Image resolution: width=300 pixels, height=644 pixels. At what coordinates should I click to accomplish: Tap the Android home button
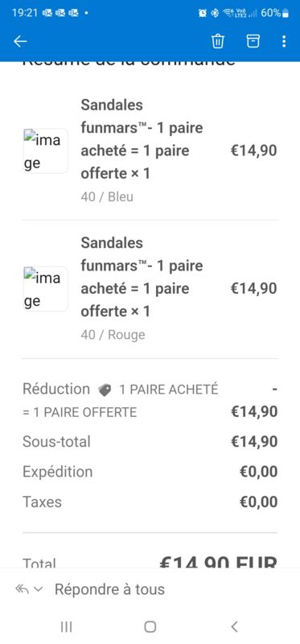coord(150,626)
